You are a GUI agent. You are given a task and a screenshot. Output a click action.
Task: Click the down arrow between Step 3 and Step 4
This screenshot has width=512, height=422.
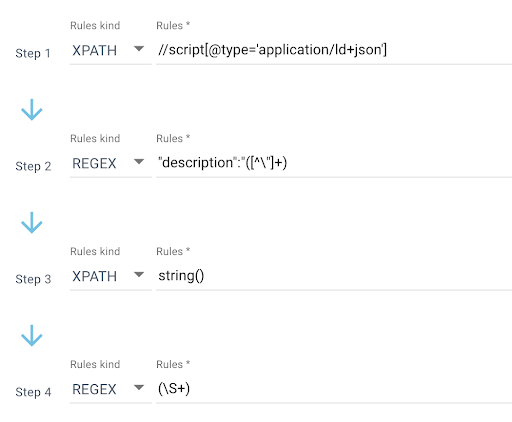tap(32, 336)
